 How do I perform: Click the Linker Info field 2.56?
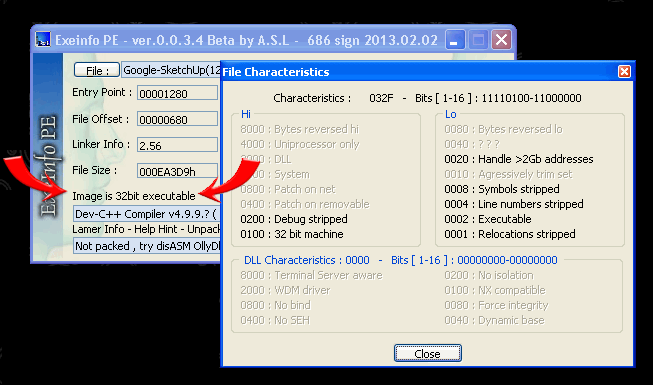[x=177, y=145]
